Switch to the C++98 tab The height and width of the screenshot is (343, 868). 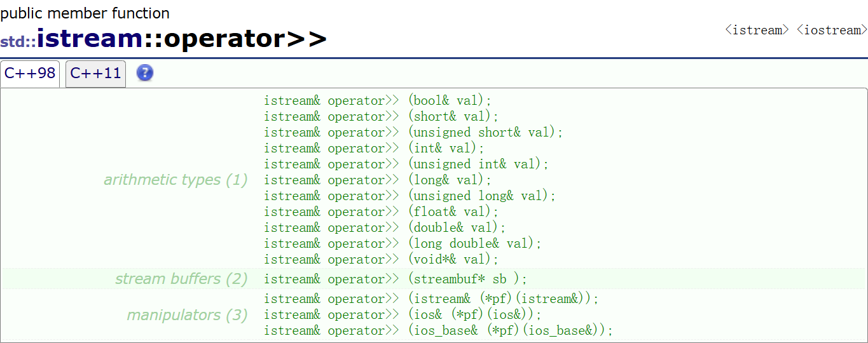pos(30,74)
